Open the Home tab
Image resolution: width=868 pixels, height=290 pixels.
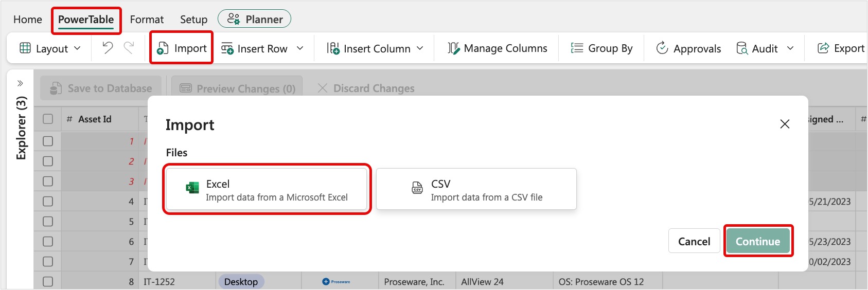[28, 20]
